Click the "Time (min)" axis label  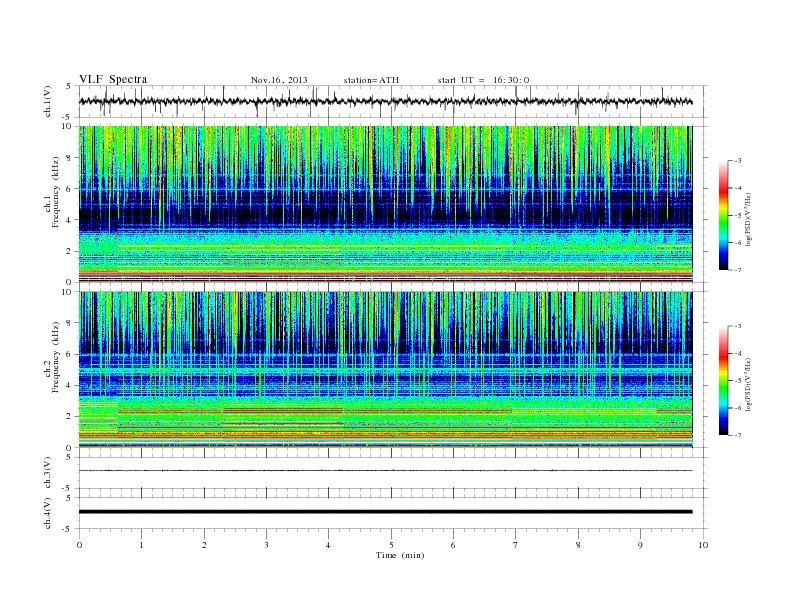400,555
